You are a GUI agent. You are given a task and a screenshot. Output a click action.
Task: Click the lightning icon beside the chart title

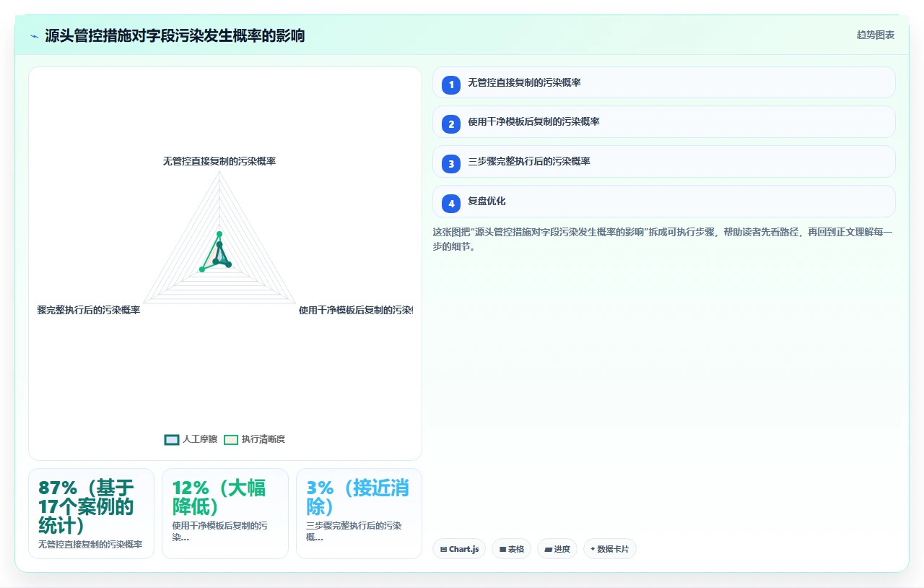click(34, 36)
